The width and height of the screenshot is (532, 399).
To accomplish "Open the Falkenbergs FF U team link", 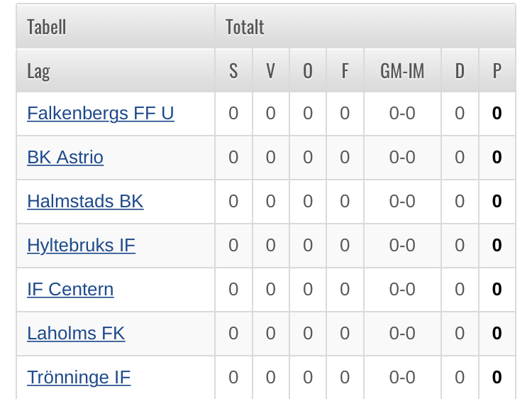I will click(x=100, y=114).
